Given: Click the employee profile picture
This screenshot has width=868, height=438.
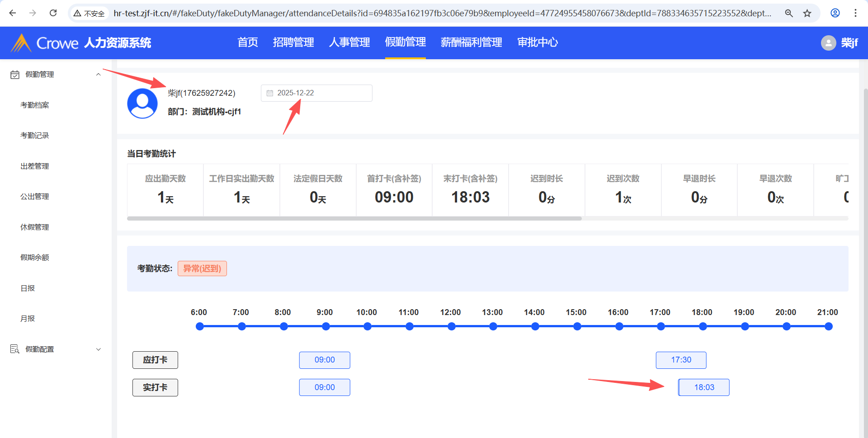Looking at the screenshot, I should coord(142,103).
